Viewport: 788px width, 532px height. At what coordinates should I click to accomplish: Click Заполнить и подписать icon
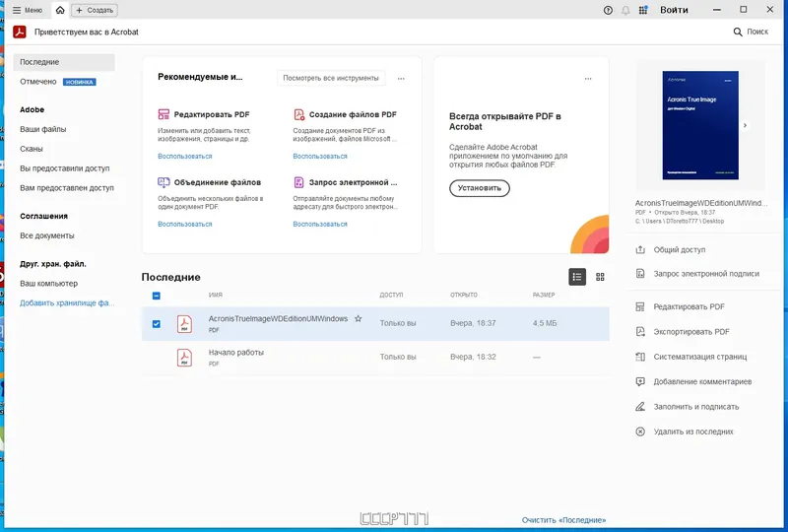tap(640, 407)
